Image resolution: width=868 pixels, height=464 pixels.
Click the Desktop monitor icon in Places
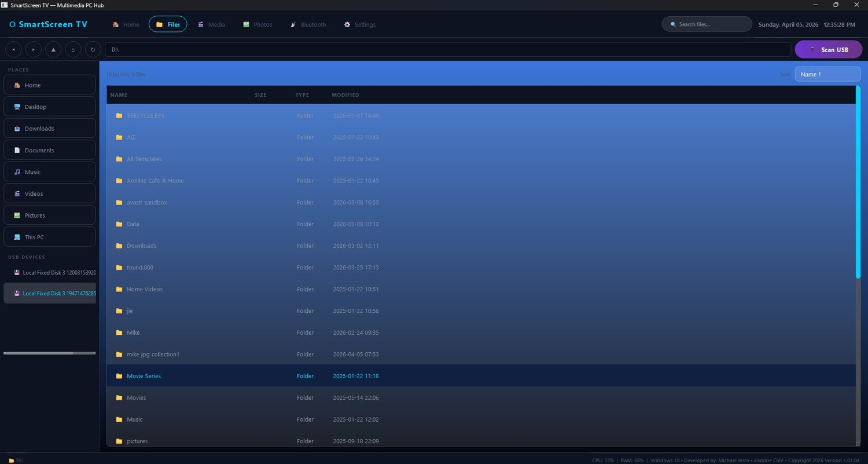[17, 107]
